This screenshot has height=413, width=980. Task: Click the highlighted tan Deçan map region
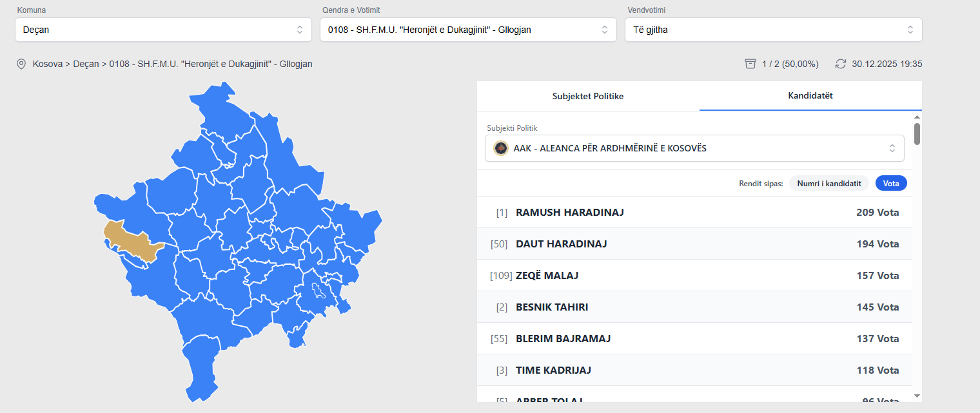[x=132, y=242]
